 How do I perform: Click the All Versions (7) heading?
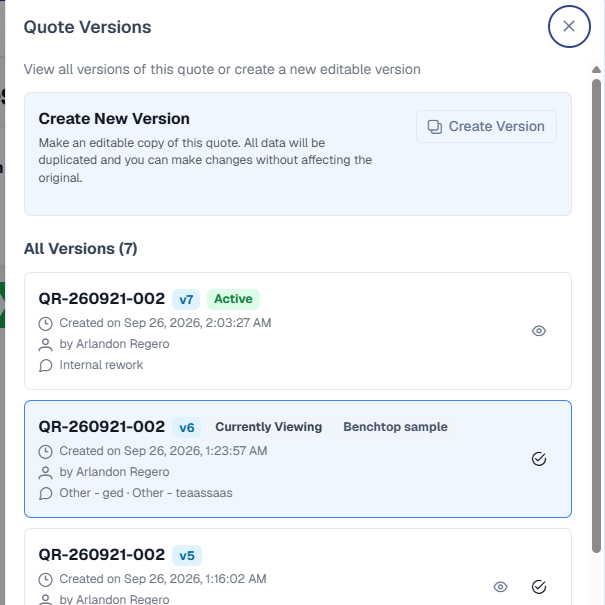(x=81, y=248)
